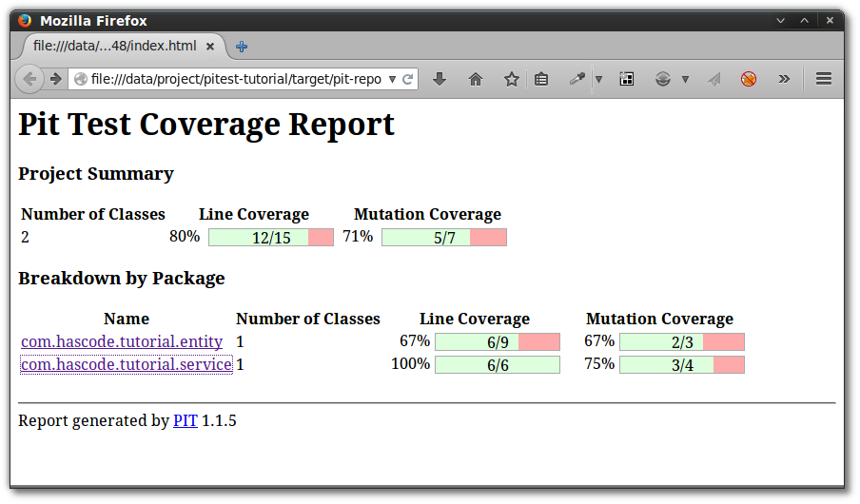Open the Downloads arrow icon
Screen dimensions: 860x504
pos(439,79)
